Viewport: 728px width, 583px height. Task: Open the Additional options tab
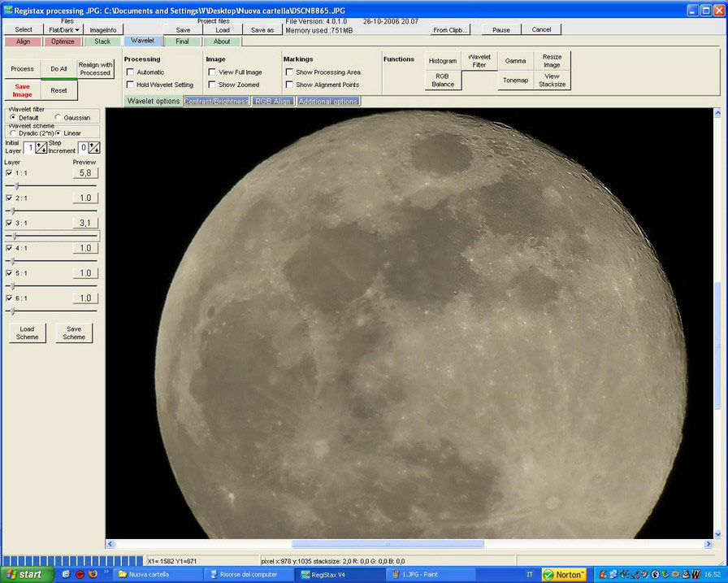click(327, 102)
